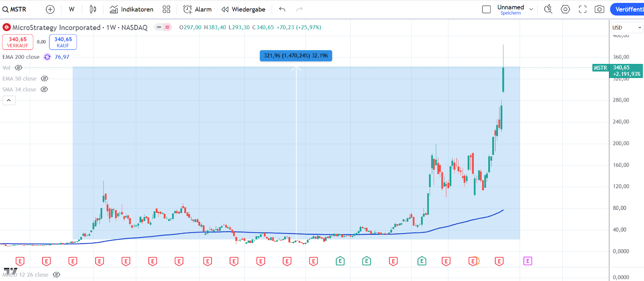The height and width of the screenshot is (281, 644).
Task: Start bar replay with Wiedergabe
Action: (x=244, y=9)
